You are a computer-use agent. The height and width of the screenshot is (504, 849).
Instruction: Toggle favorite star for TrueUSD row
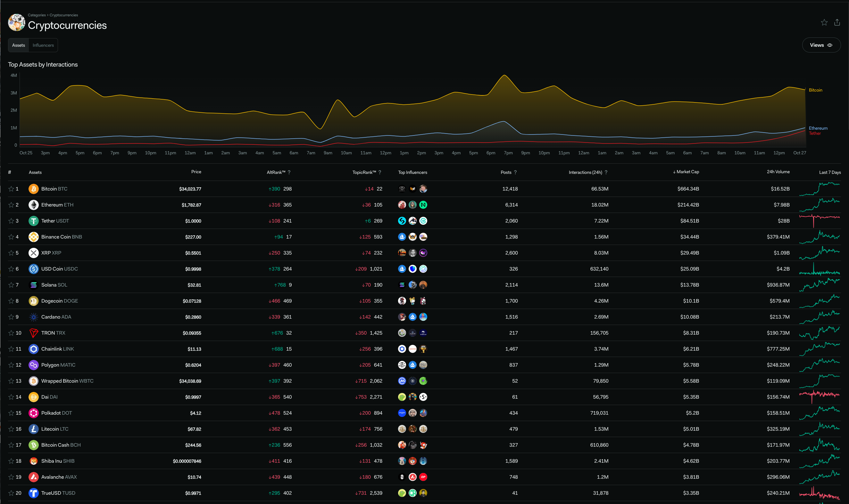pos(11,493)
